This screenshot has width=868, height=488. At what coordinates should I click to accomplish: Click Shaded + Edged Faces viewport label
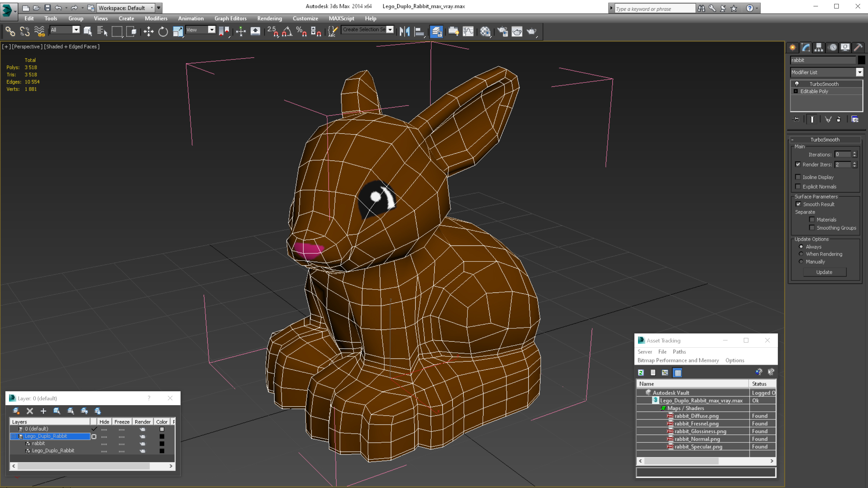(x=72, y=46)
